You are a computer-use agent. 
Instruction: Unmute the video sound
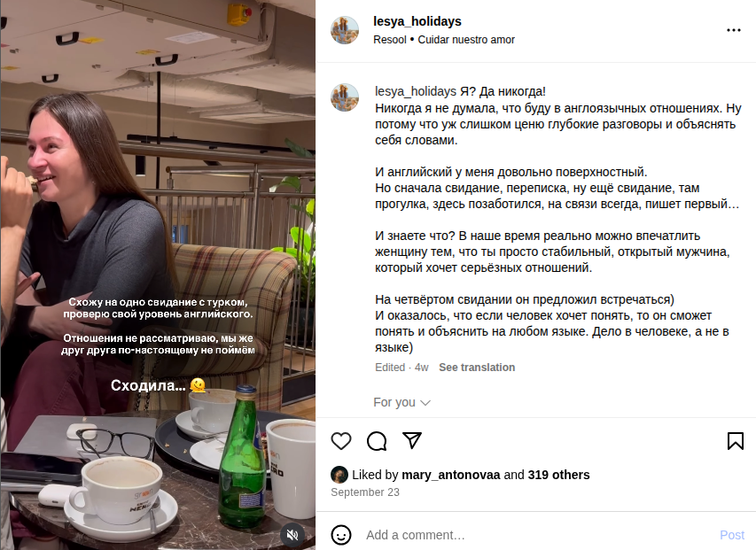coord(292,534)
